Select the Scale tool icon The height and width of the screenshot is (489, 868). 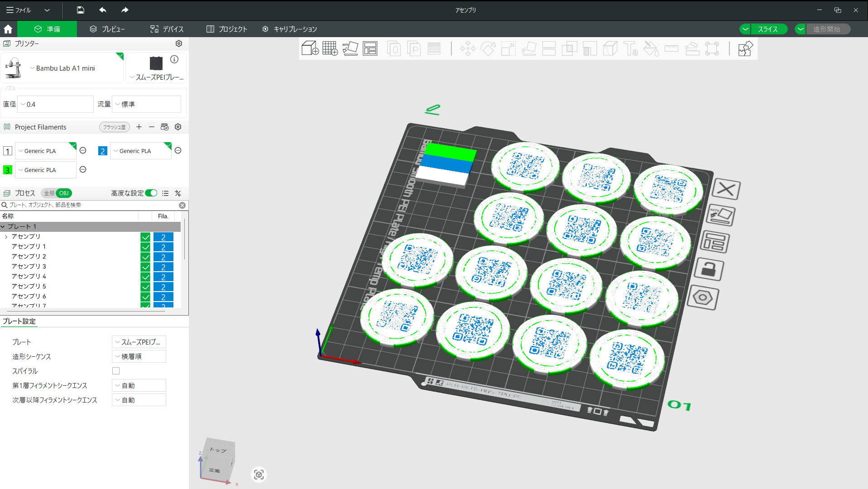pos(508,48)
